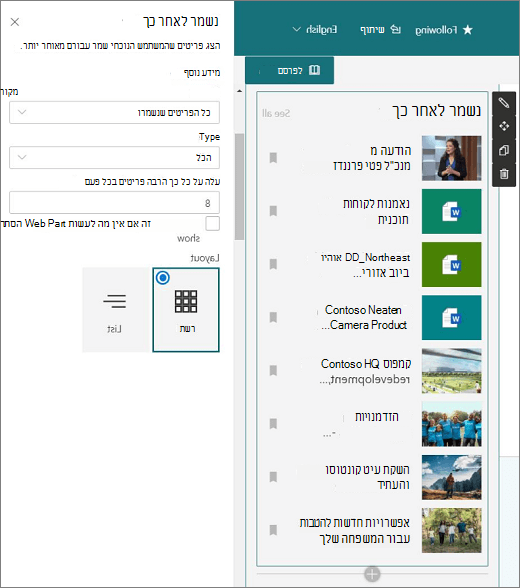The height and width of the screenshot is (588, 520).
Task: Click the scrollbar up arrow
Action: tap(239, 91)
